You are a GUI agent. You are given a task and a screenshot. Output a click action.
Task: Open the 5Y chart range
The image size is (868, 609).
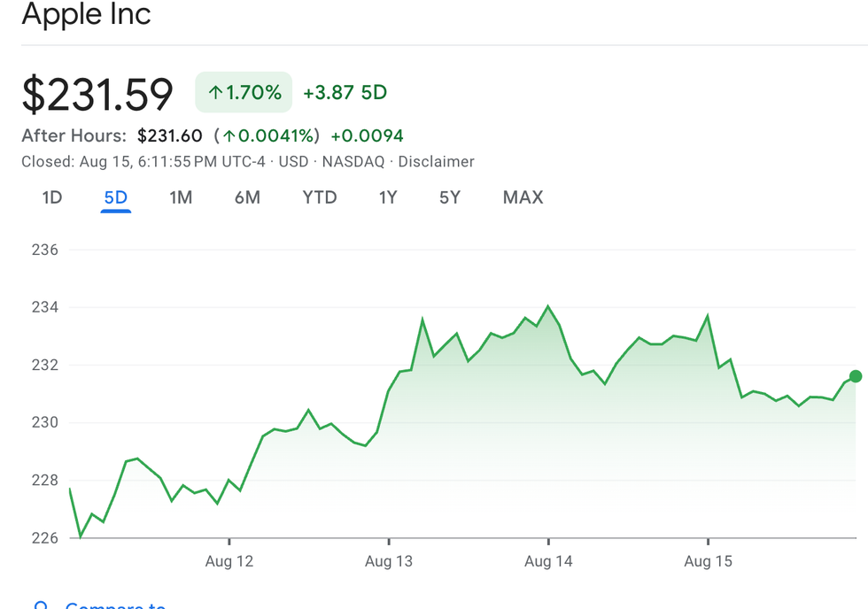click(450, 197)
